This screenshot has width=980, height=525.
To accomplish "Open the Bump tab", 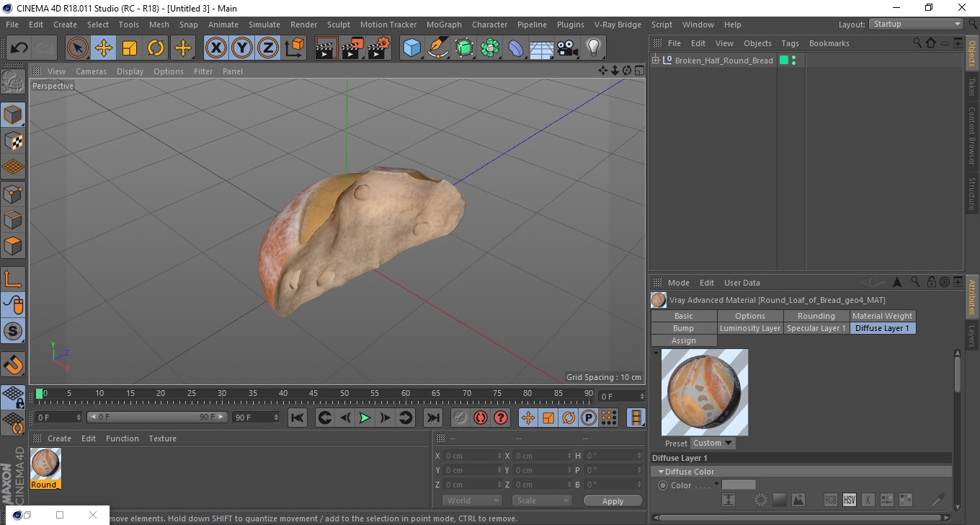I will click(683, 328).
